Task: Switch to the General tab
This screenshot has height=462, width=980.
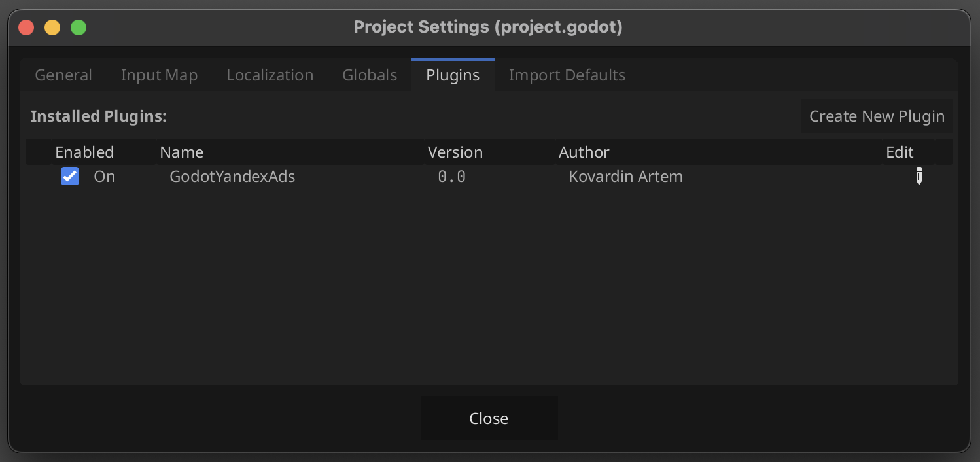Action: tap(63, 75)
